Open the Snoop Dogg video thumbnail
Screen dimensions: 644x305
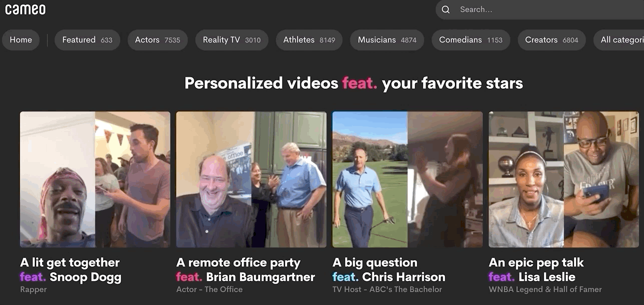tap(95, 179)
